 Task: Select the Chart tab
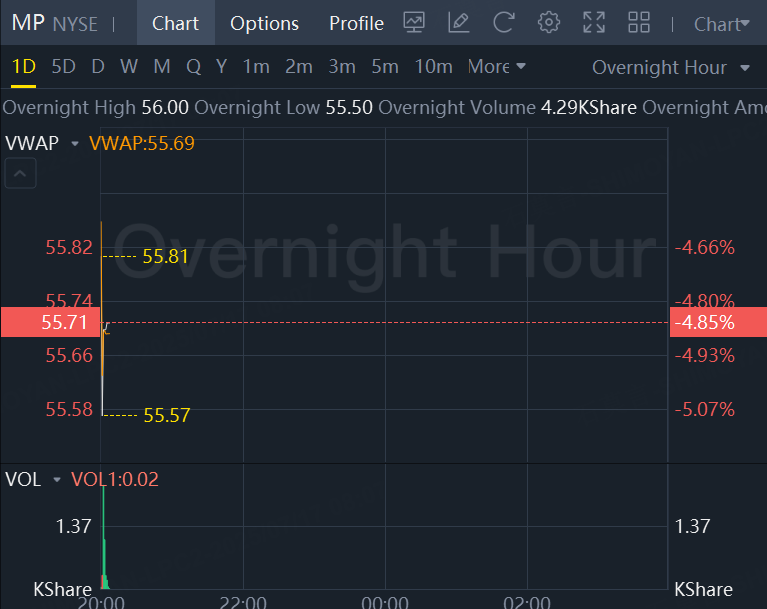(x=175, y=23)
